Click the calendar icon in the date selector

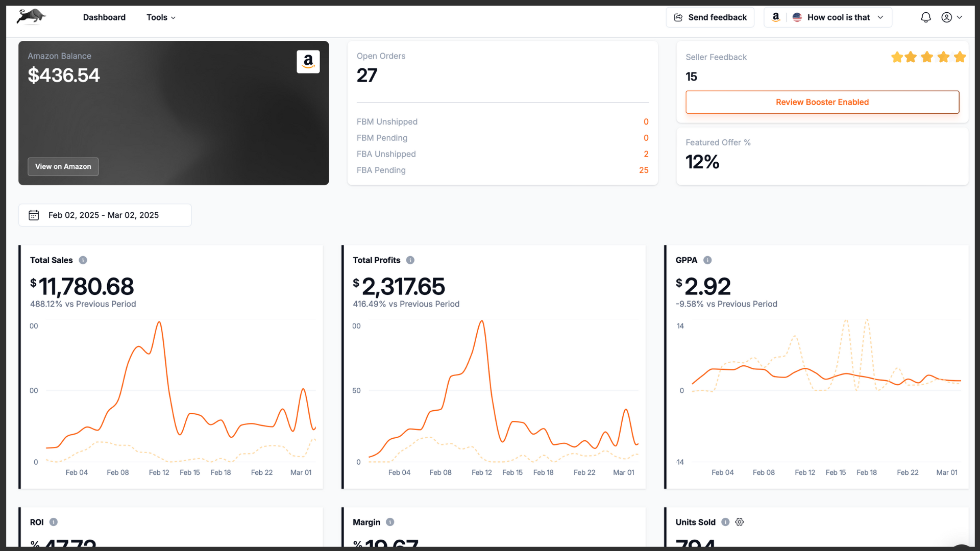click(x=34, y=215)
